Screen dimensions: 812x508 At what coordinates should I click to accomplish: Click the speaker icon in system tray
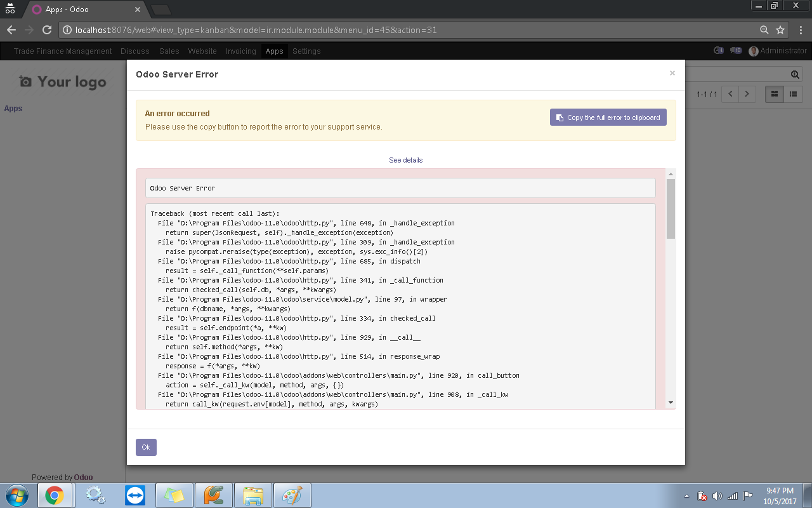717,495
